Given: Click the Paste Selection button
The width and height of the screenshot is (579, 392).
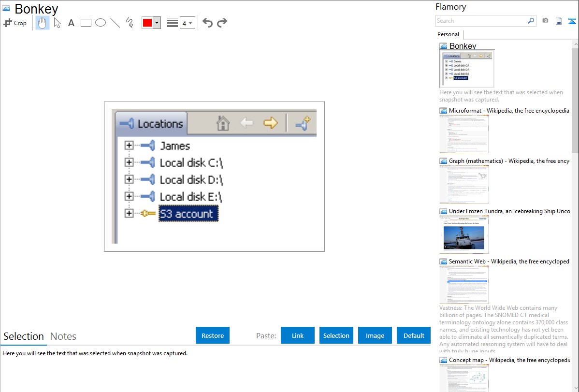Looking at the screenshot, I should point(336,335).
